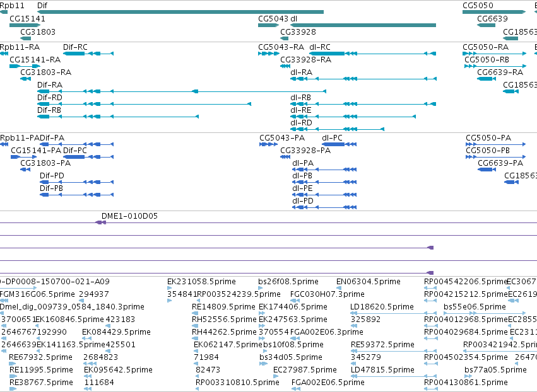Select the dl-PC protein label
This screenshot has width=537, height=392.
(332, 138)
